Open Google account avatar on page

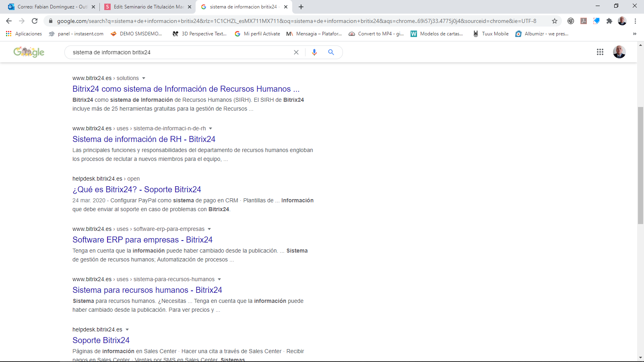point(619,52)
